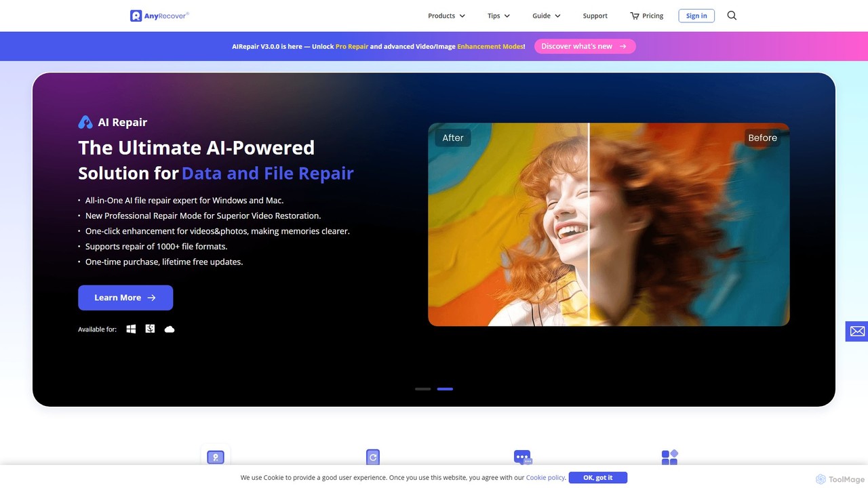Switch to the first carousel slide indicator
Screen dimensions: 868x488
[x=423, y=389]
